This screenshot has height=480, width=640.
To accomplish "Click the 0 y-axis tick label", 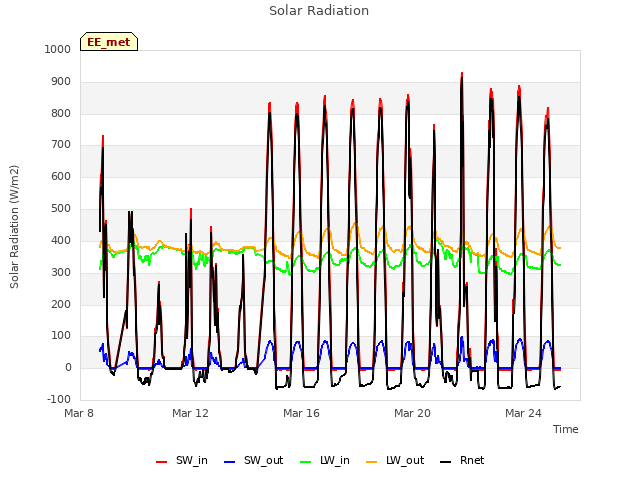I will coord(68,367).
